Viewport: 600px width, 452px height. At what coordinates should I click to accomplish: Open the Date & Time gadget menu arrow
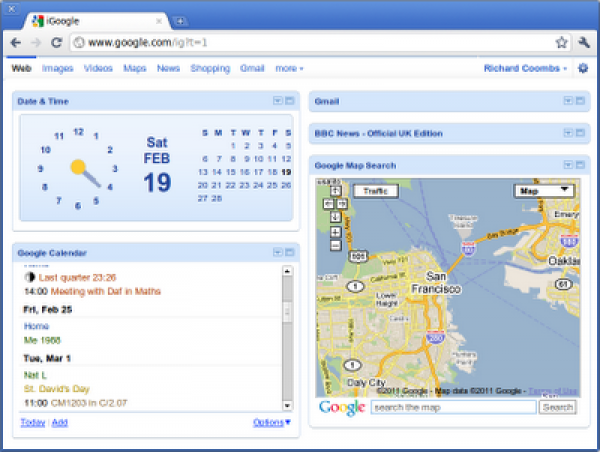coord(278,101)
